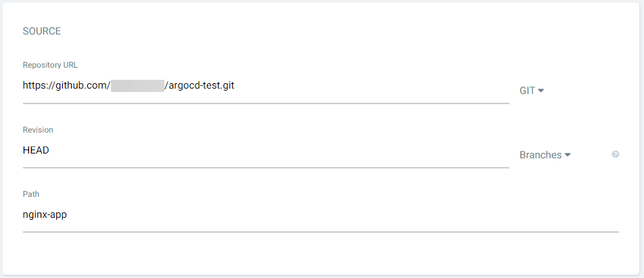
Task: Click the help question mark icon beside Branches
Action: point(615,154)
